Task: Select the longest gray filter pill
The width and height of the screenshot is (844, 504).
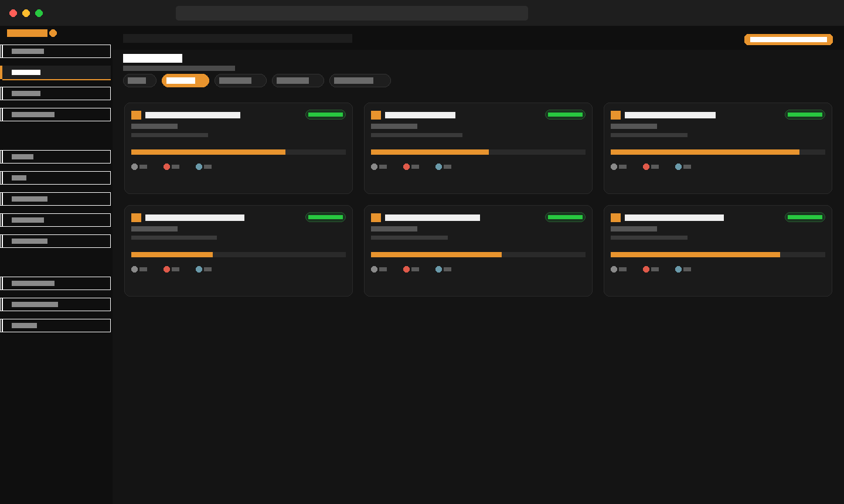Action: pos(360,80)
